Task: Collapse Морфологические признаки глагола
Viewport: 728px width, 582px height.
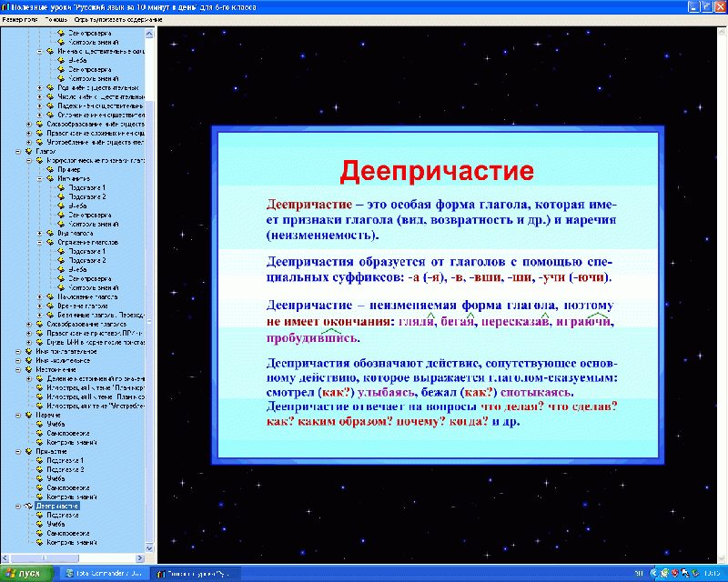Action: tap(29, 161)
